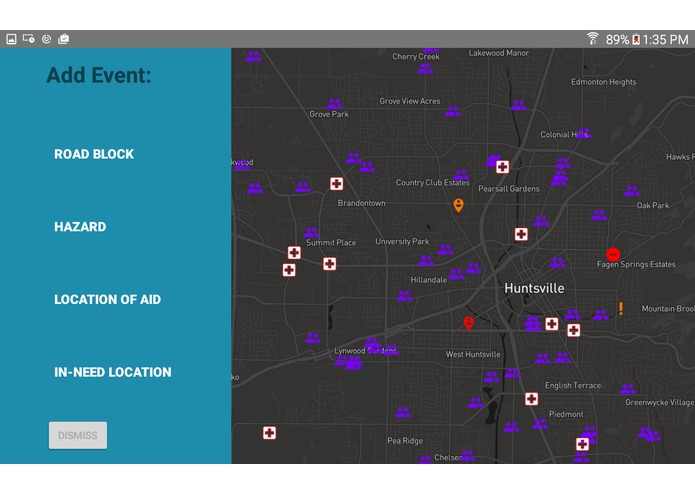Tap the University Park map label

pyautogui.click(x=402, y=241)
